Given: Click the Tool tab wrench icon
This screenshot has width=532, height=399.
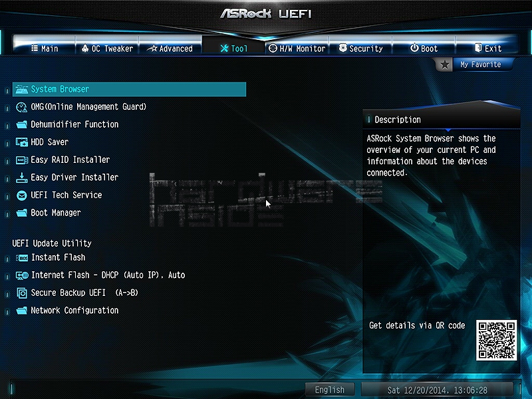Looking at the screenshot, I should coord(224,49).
